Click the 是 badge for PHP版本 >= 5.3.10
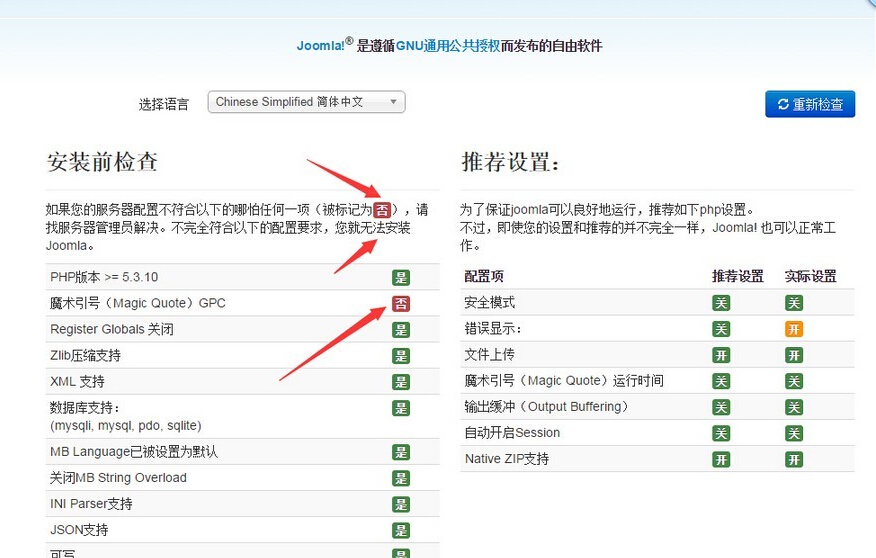Image resolution: width=876 pixels, height=558 pixels. pos(401,278)
